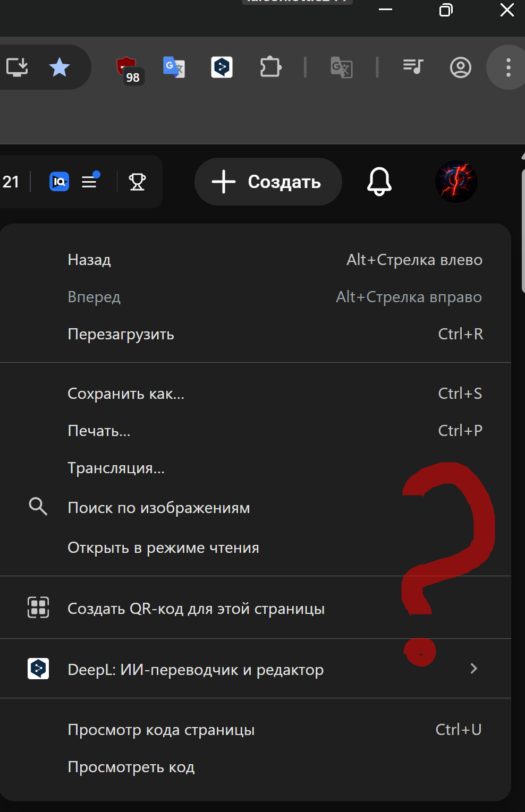
Task: Open the Chrome three-dot menu
Action: 508,67
